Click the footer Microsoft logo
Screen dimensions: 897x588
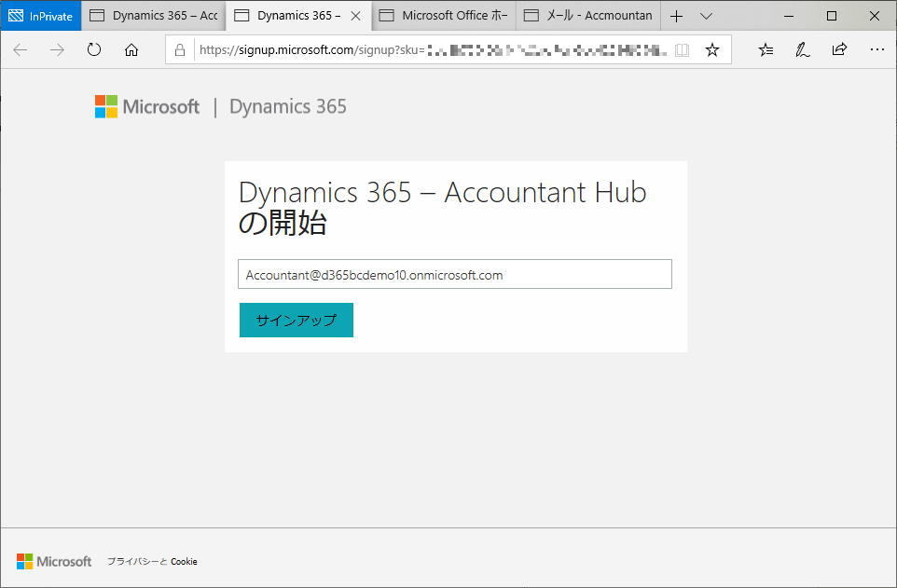(x=54, y=562)
